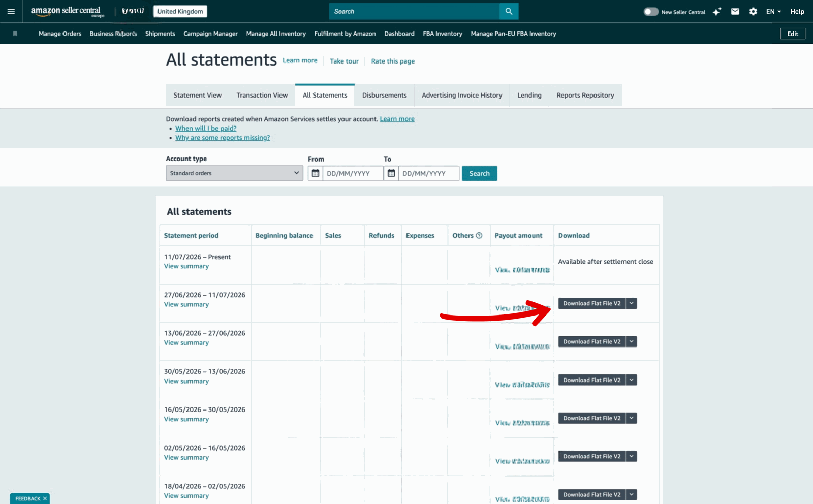Open FBA Inventory shortcut
This screenshot has width=813, height=504.
point(443,34)
